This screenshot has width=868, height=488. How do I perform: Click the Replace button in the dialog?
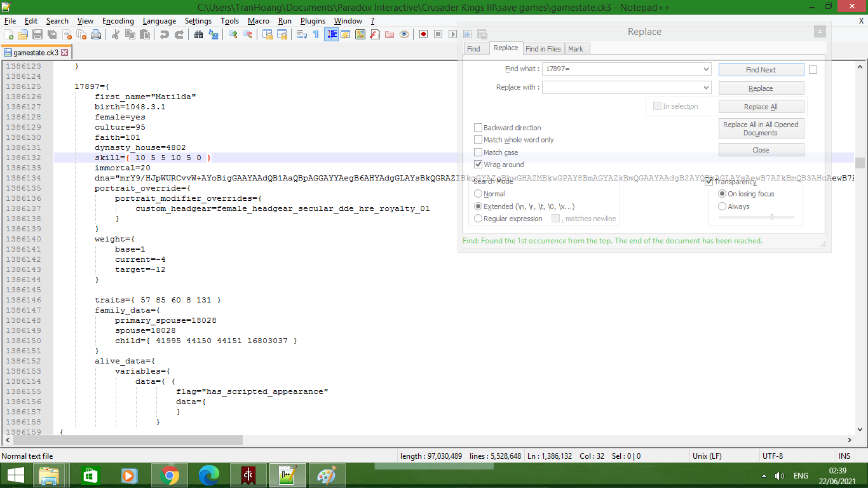(x=761, y=88)
